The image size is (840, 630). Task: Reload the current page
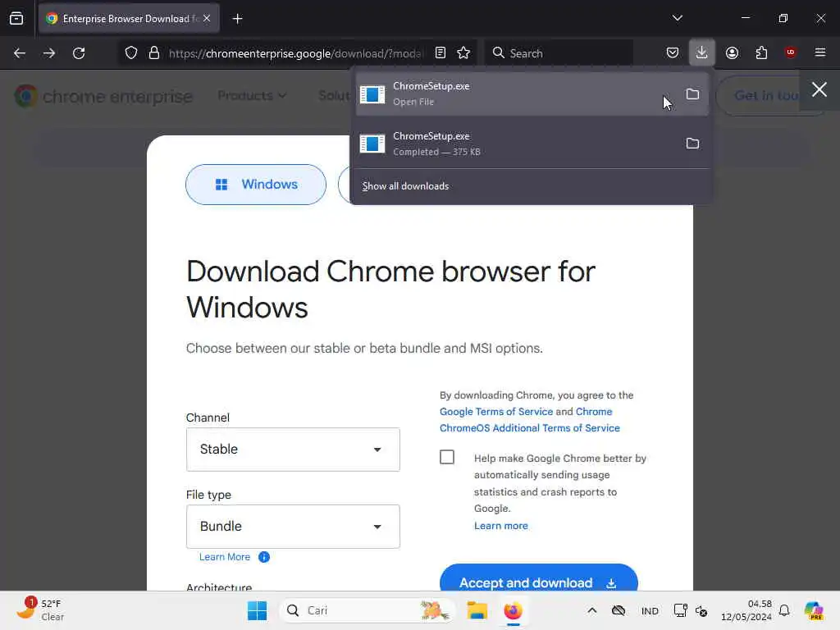[x=80, y=53]
